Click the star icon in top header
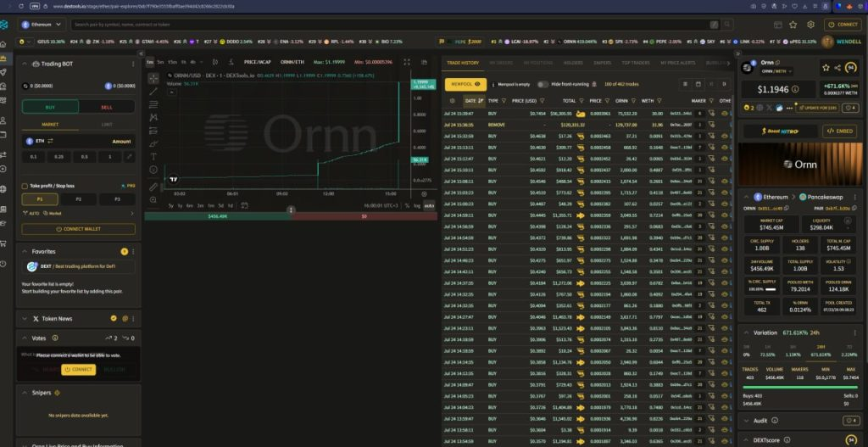The width and height of the screenshot is (868, 447). pyautogui.click(x=793, y=25)
